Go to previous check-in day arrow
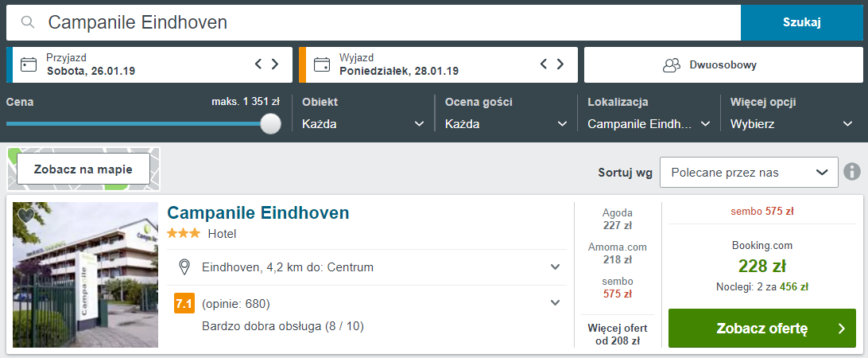Viewport: 868px width, 358px height. pyautogui.click(x=258, y=64)
